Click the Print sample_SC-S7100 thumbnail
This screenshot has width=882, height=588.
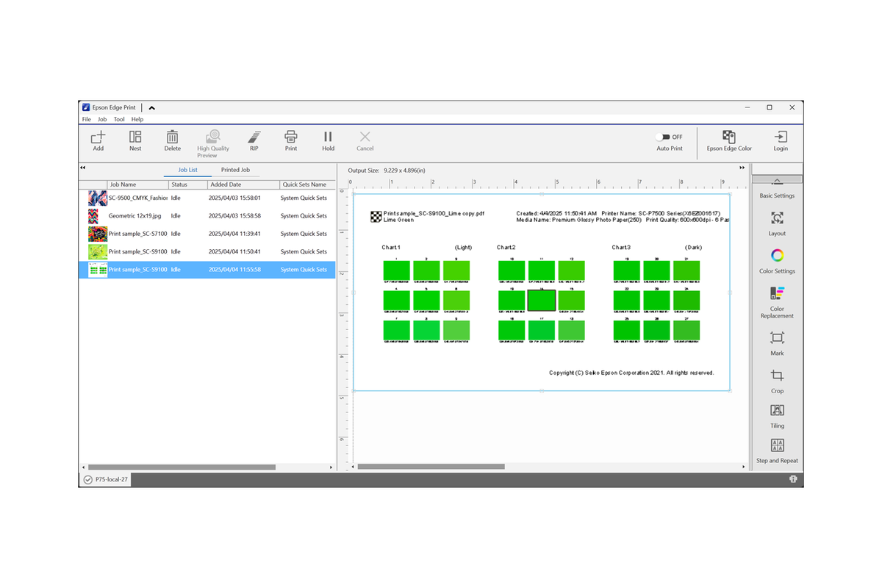(x=98, y=234)
